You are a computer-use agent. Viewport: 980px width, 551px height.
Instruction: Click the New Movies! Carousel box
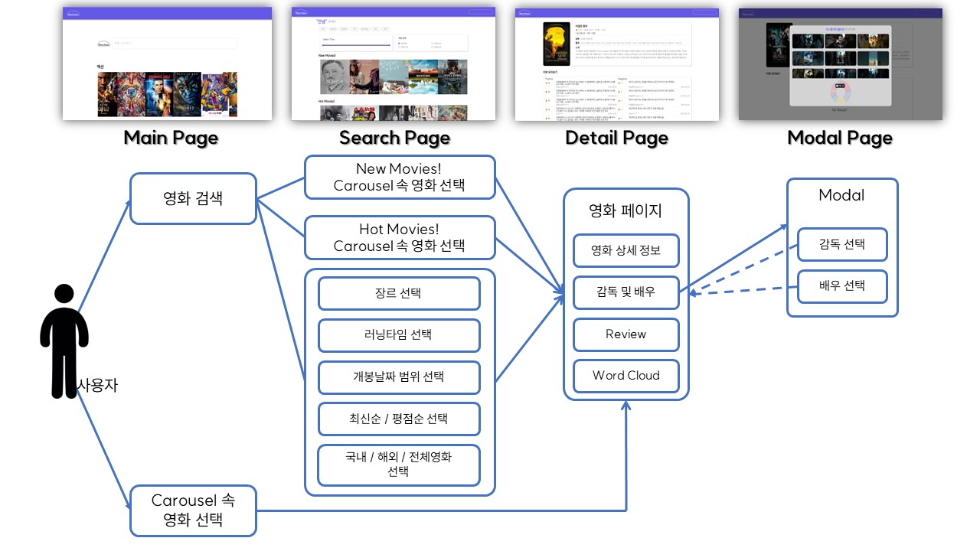click(x=400, y=177)
